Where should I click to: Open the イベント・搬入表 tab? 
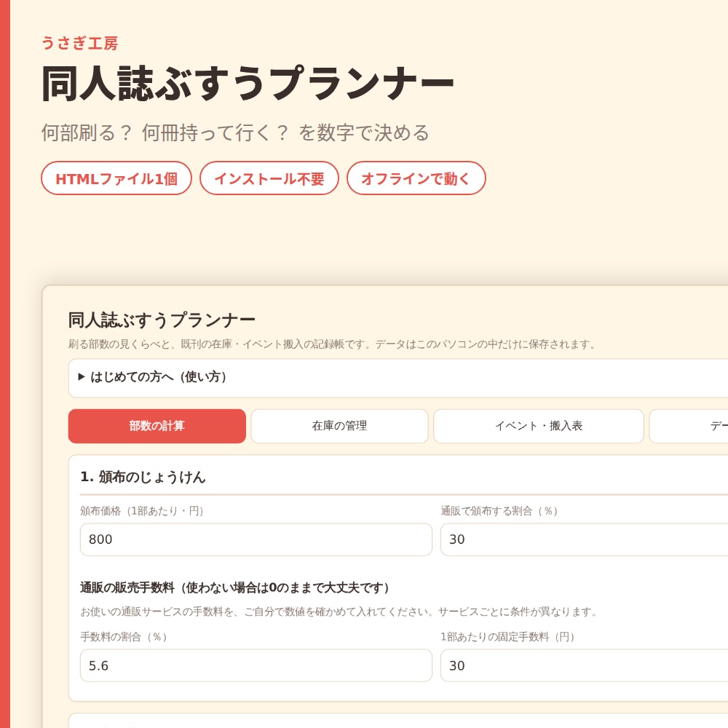click(539, 426)
